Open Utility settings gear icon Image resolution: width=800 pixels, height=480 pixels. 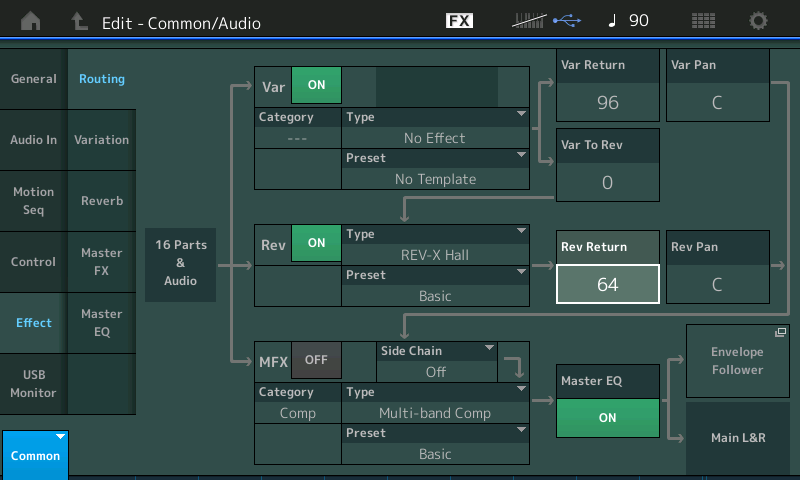[x=758, y=21]
